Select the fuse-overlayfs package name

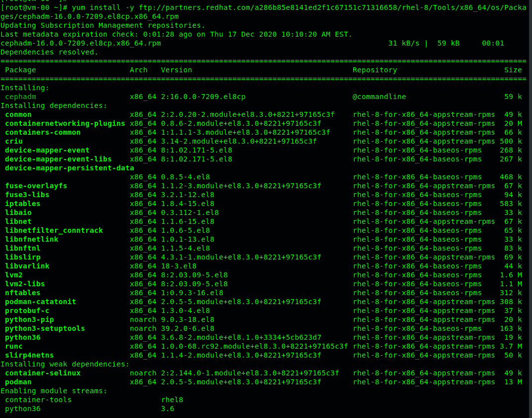pos(36,186)
